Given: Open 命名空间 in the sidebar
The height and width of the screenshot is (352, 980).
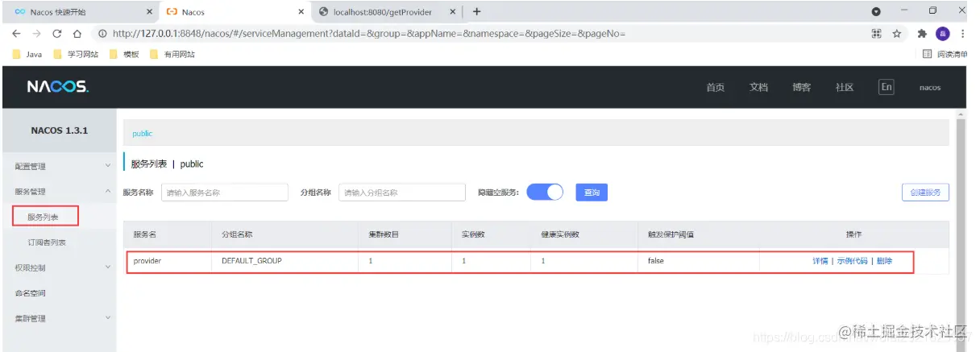Looking at the screenshot, I should (31, 293).
